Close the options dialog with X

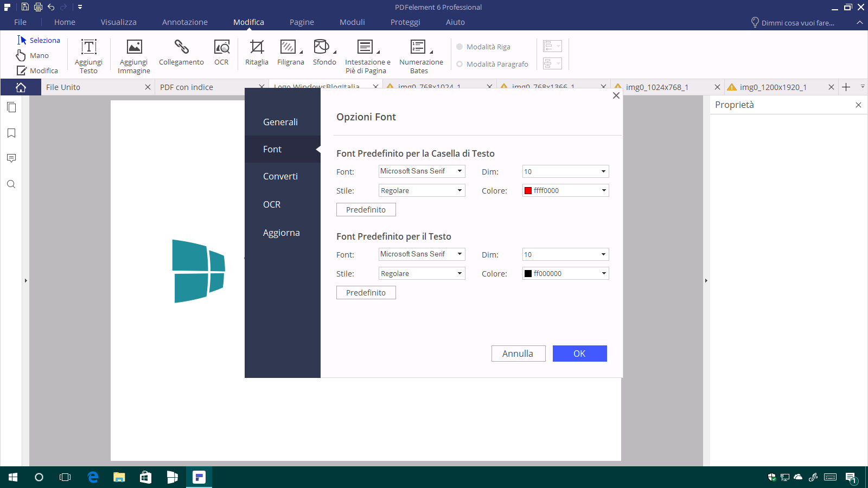tap(616, 95)
